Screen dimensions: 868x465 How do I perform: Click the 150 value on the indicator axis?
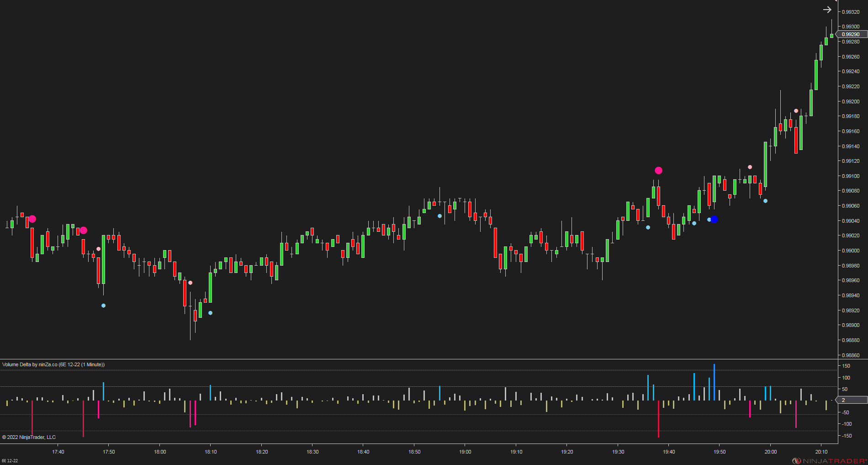pos(846,366)
